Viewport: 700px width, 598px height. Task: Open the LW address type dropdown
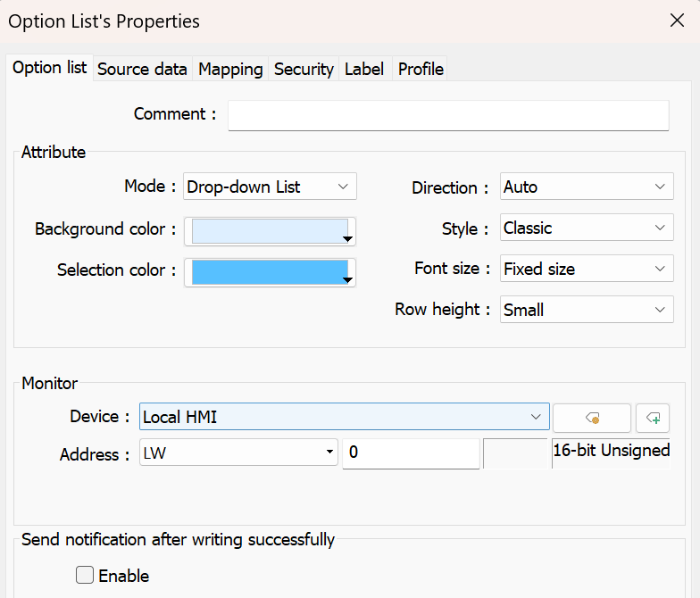point(238,453)
